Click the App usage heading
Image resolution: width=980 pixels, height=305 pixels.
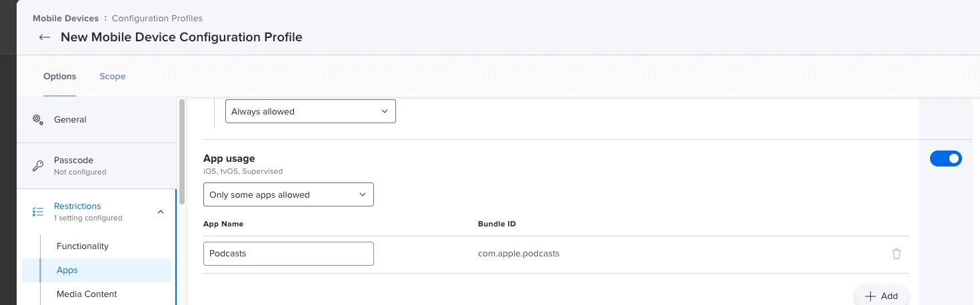click(229, 158)
